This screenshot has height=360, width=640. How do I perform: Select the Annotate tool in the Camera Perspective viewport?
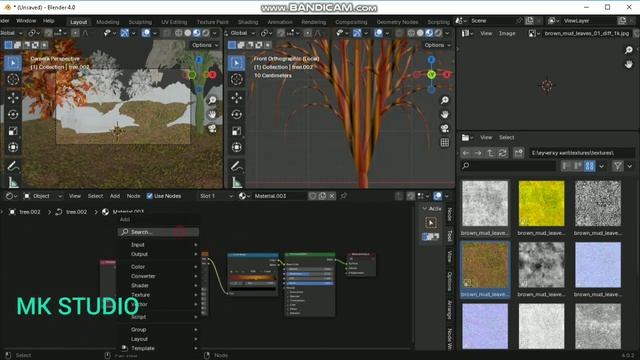pyautogui.click(x=13, y=166)
